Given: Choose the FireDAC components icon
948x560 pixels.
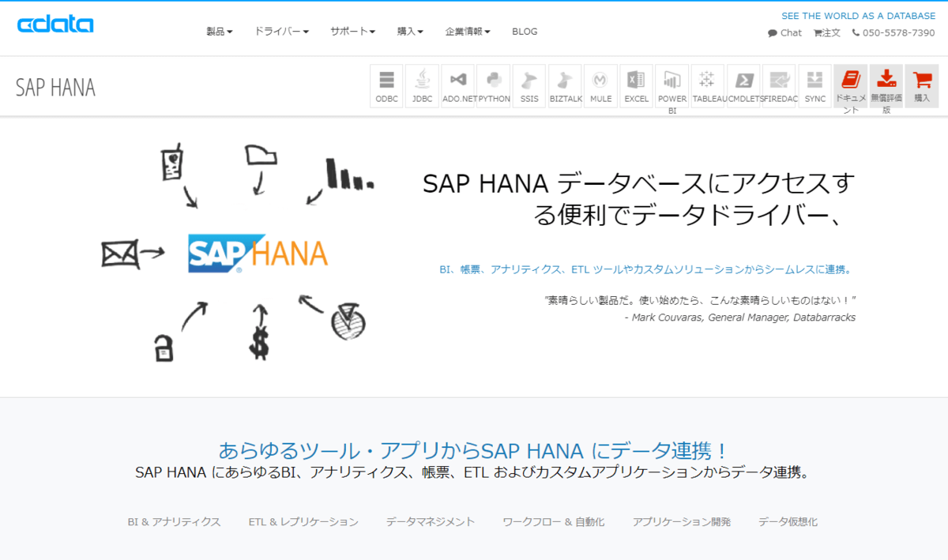Looking at the screenshot, I should (780, 86).
